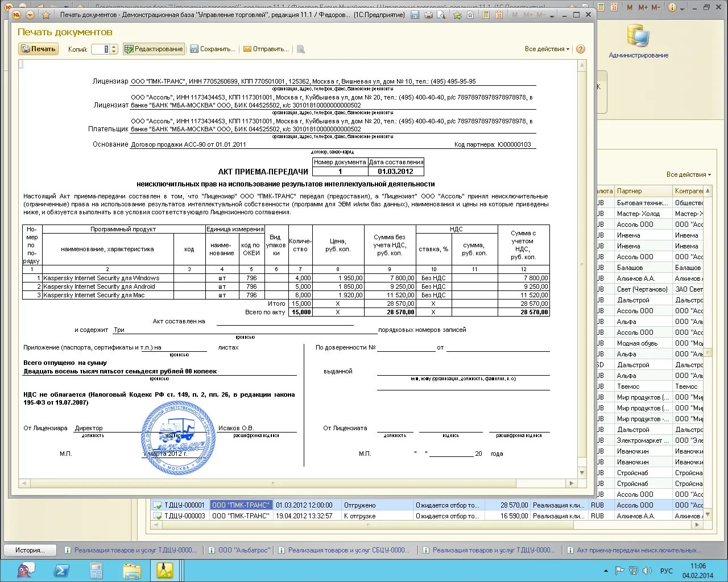Click the info icon in main window title bar
728x582 pixels.
[672, 7]
